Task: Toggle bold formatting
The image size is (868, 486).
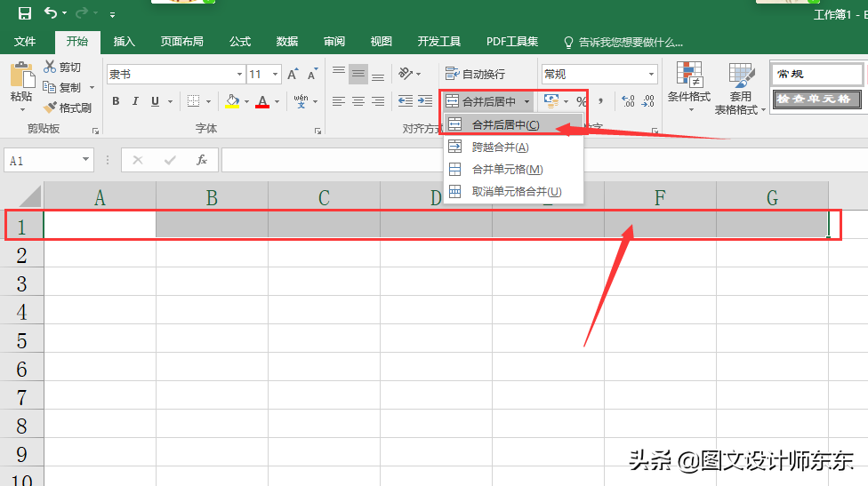Action: point(116,101)
